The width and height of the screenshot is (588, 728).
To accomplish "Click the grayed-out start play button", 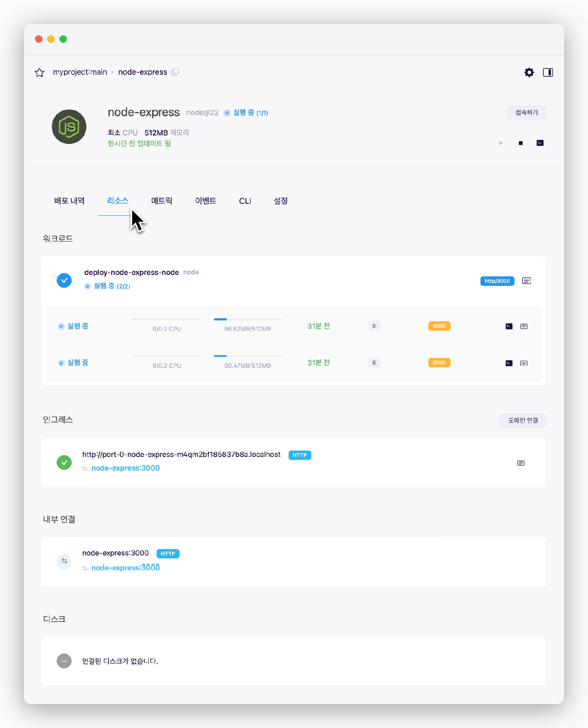I will 501,143.
